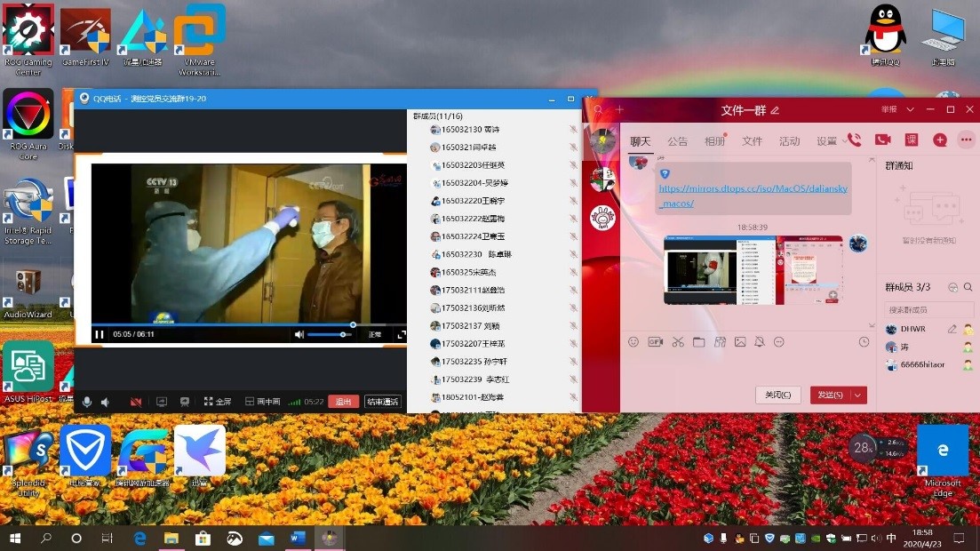This screenshot has height=551, width=980.
Task: Click the red plus invite icon
Action: click(939, 140)
